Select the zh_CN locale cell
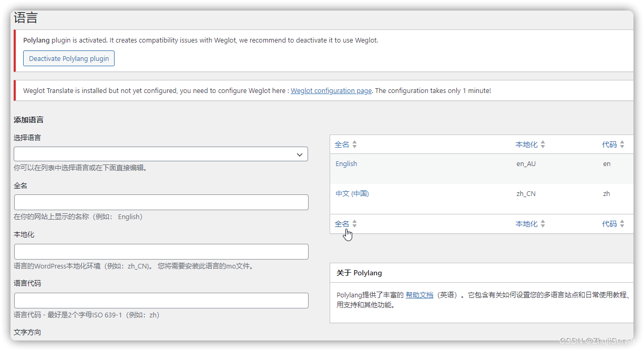This screenshot has height=351, width=644. click(x=526, y=193)
